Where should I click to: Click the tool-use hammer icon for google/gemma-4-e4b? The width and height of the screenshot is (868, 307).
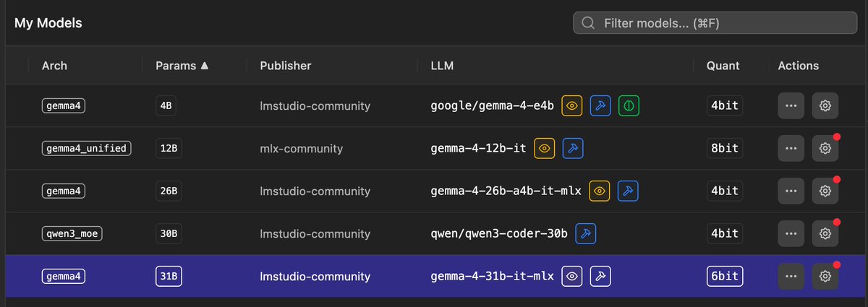(x=600, y=106)
